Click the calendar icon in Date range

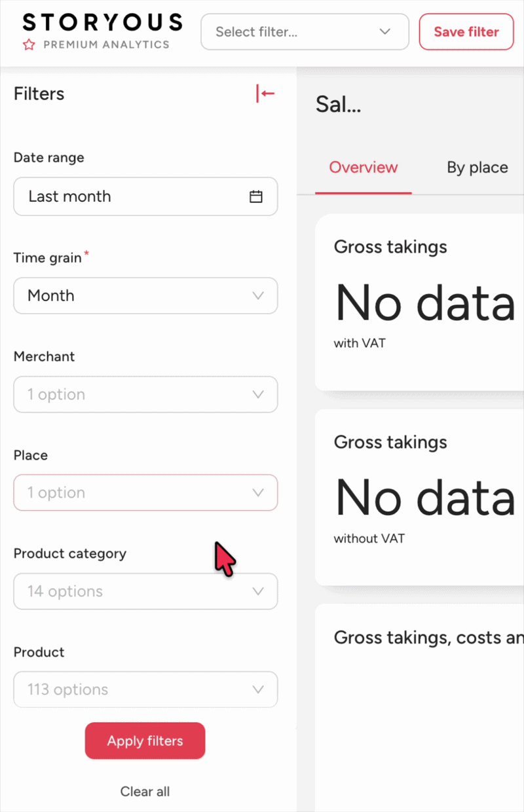[256, 196]
